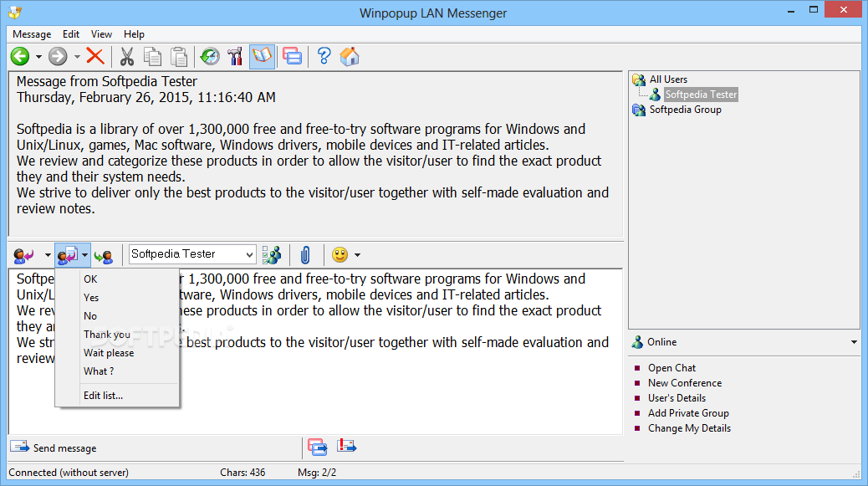Open the emoticon dropdown arrow
The width and height of the screenshot is (868, 486).
pyautogui.click(x=358, y=255)
